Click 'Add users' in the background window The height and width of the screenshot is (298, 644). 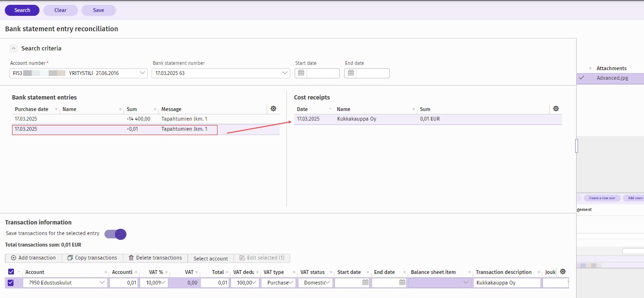(x=633, y=198)
